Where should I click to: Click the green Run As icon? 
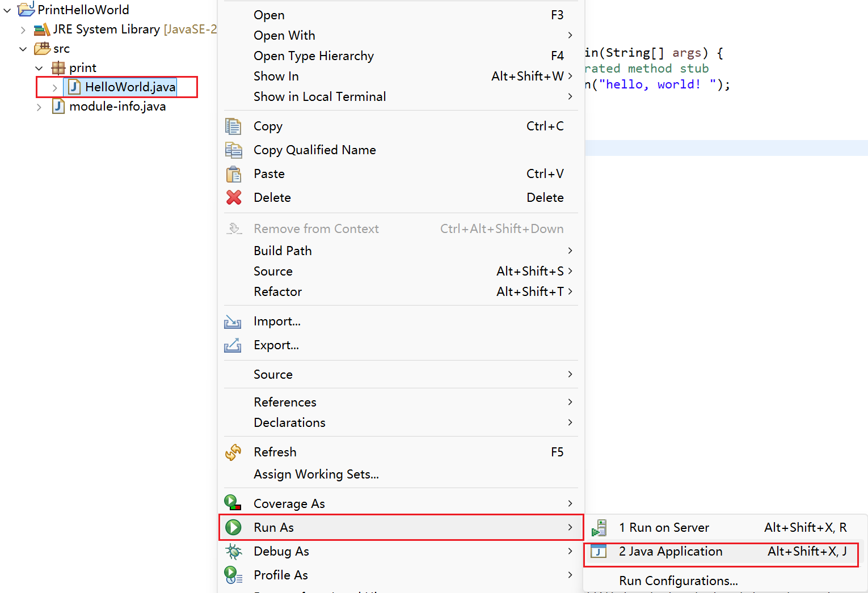point(233,527)
